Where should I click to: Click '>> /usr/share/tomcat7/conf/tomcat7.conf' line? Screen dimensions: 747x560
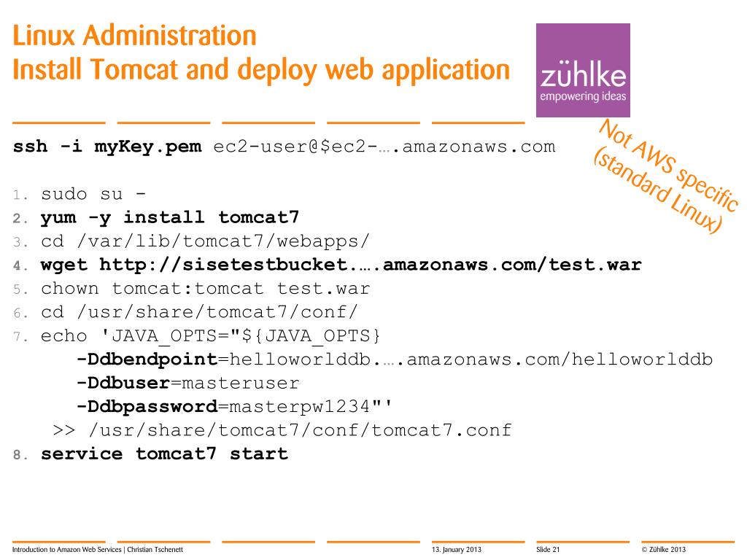click(x=282, y=430)
